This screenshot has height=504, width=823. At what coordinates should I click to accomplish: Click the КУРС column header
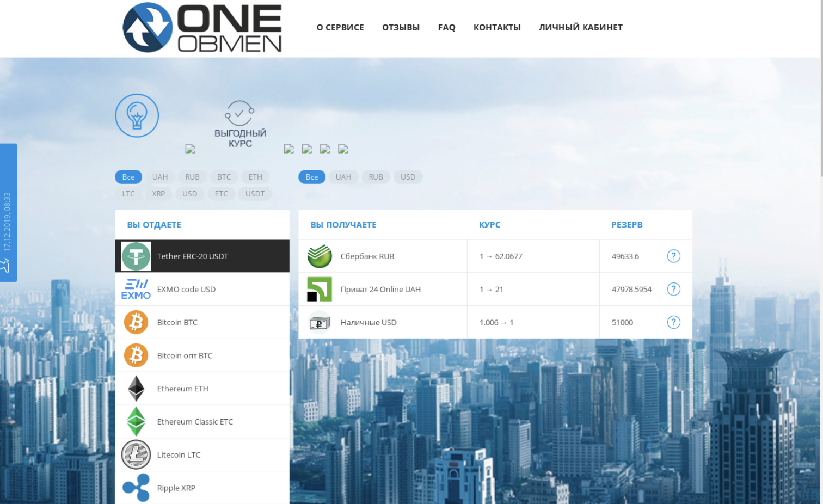[x=489, y=225]
